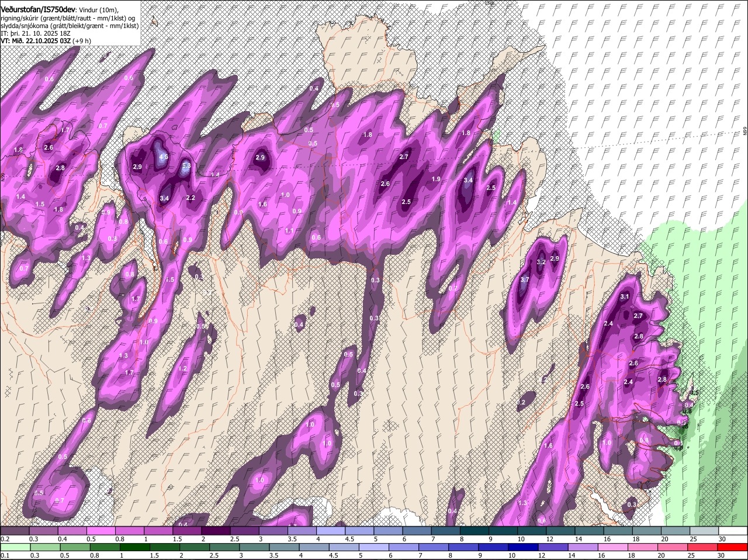748x560 pixels.
Task: Click the '0.2' label in the top legend row
Action: pyautogui.click(x=5, y=539)
